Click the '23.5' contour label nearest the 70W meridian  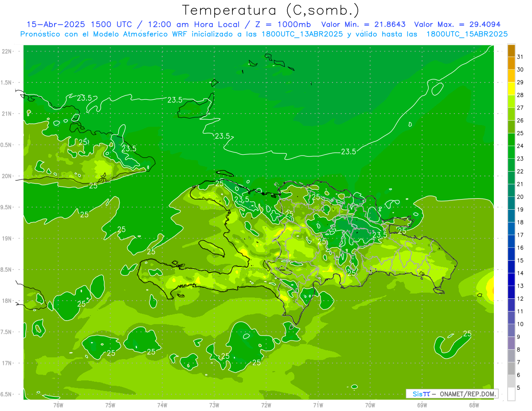pos(379,235)
